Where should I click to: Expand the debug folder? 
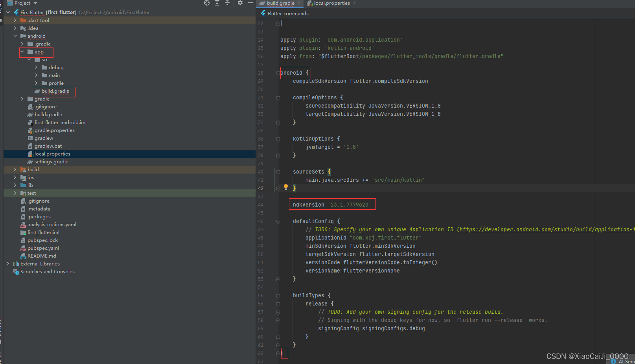pos(36,68)
